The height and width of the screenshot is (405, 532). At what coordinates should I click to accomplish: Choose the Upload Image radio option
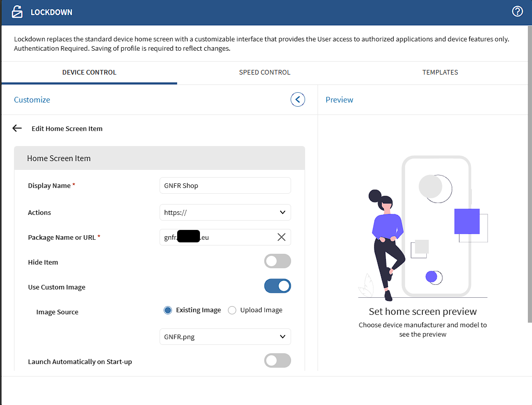click(232, 310)
